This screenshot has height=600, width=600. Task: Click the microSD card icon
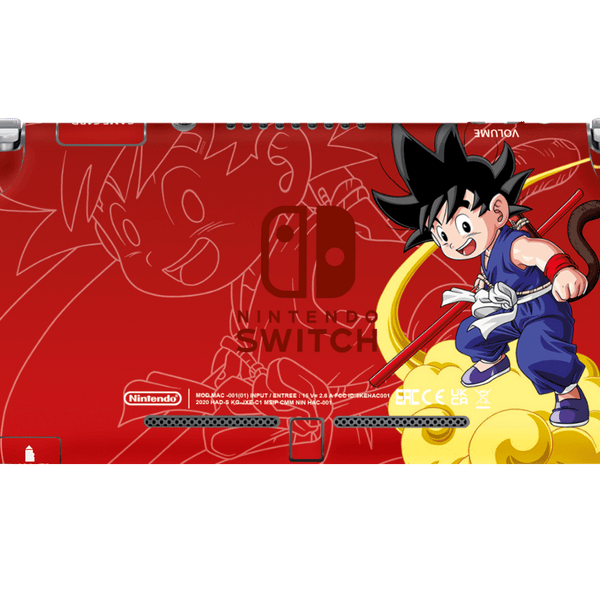point(30,453)
